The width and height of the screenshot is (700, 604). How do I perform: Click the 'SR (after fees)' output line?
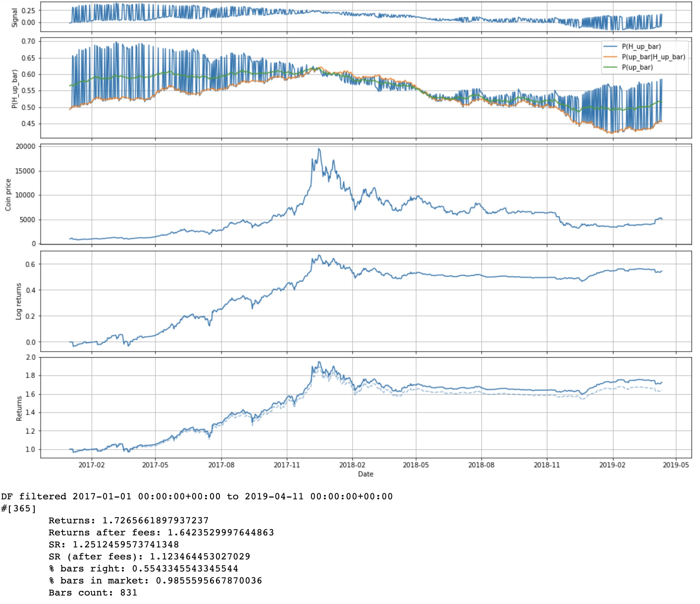[149, 557]
